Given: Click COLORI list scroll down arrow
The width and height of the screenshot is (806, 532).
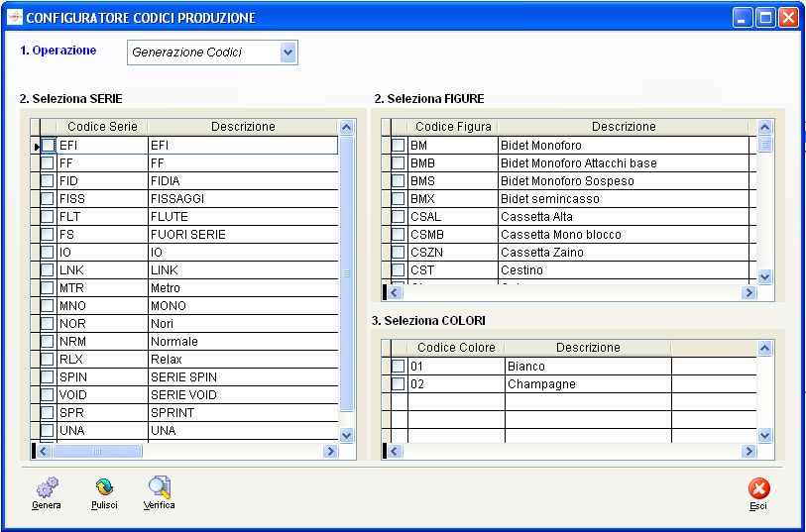Looking at the screenshot, I should coord(765,436).
